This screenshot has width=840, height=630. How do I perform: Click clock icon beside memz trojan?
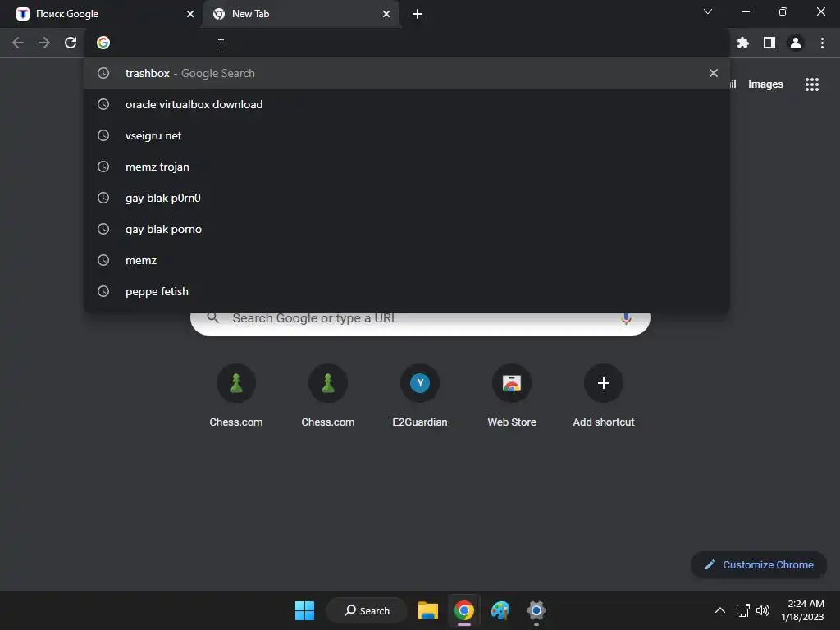pyautogui.click(x=103, y=167)
